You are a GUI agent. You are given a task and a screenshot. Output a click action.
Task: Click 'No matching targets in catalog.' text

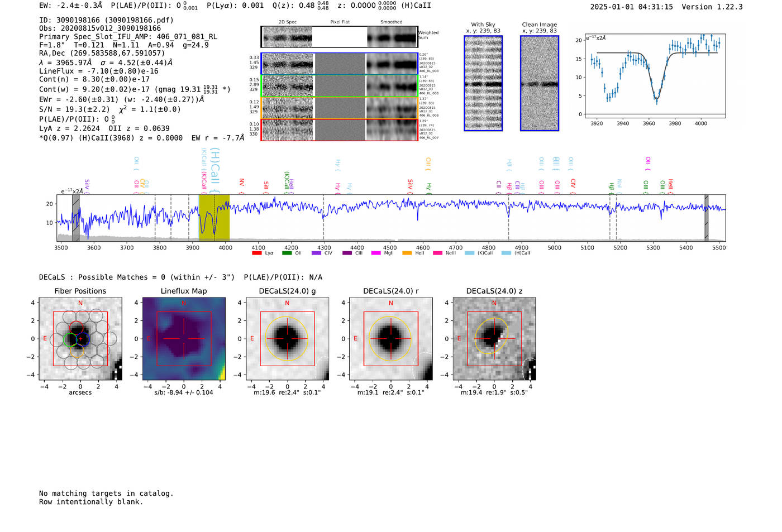pos(106,493)
